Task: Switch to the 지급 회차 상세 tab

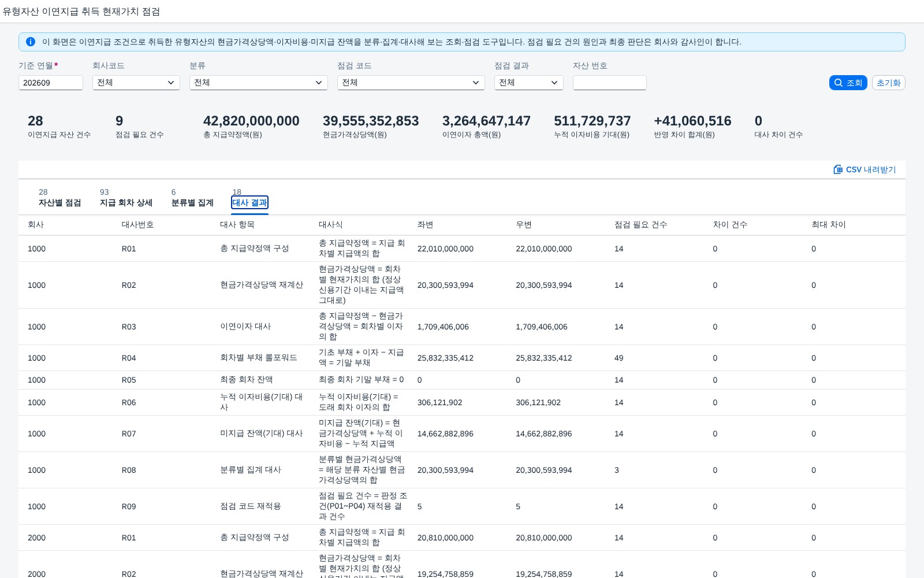Action: point(126,203)
